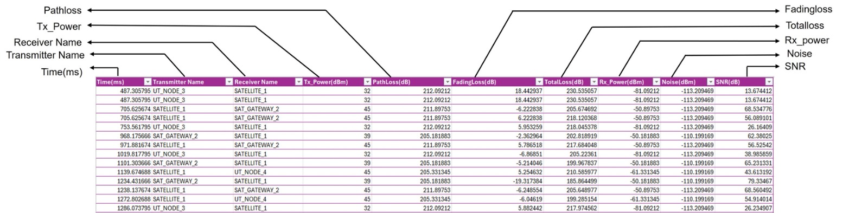Viewport: 868px width, 213px height.
Task: Select SNR cell 65.231331
Action: point(758,163)
